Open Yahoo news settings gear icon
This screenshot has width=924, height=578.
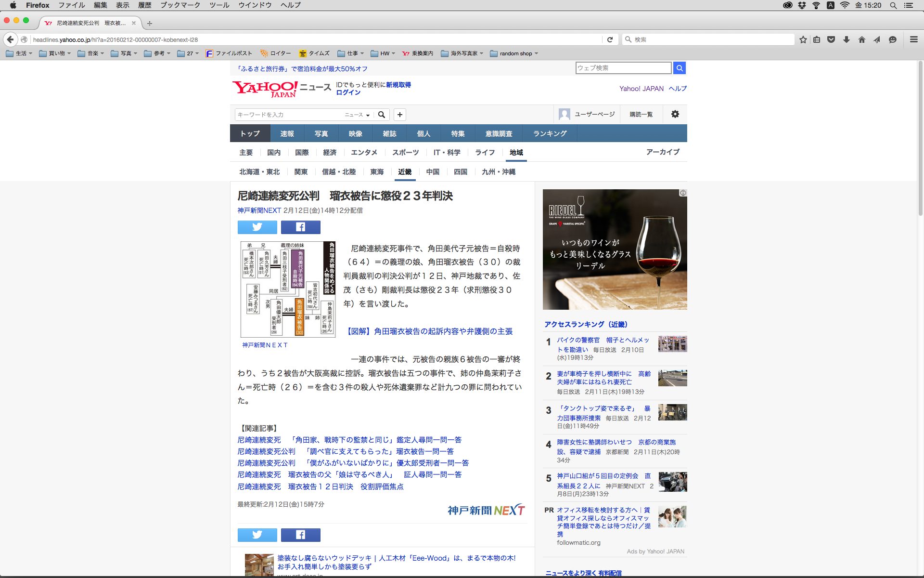(675, 114)
